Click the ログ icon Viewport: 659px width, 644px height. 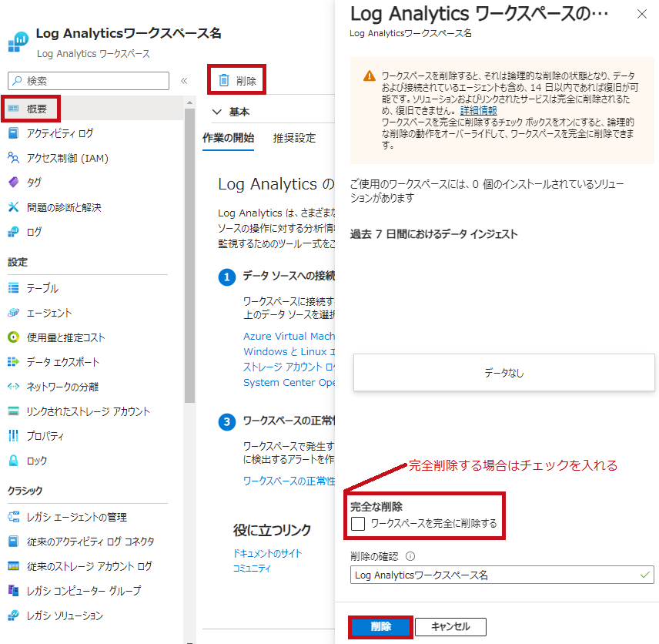tap(13, 232)
